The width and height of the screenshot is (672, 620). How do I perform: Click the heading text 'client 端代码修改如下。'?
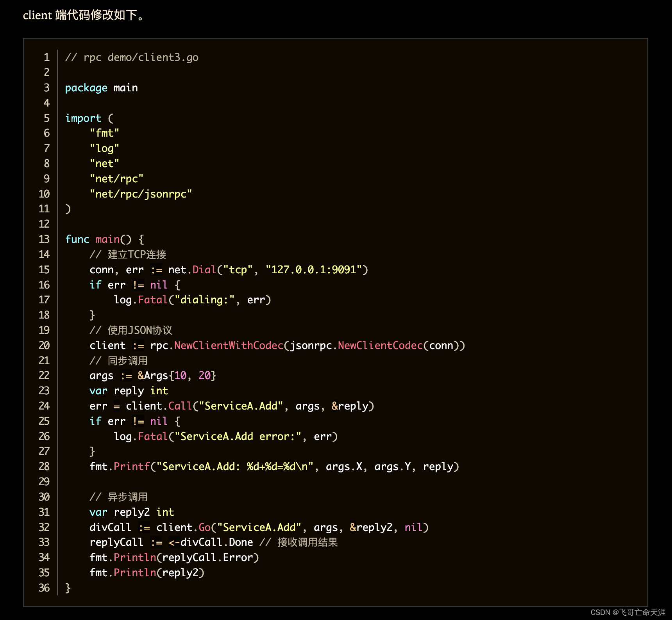click(x=84, y=15)
